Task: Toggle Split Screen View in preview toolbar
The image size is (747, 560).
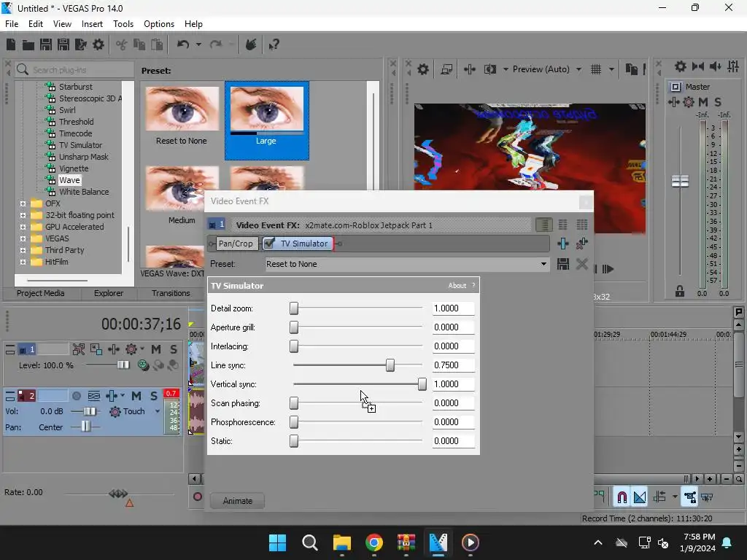Action: click(x=490, y=69)
